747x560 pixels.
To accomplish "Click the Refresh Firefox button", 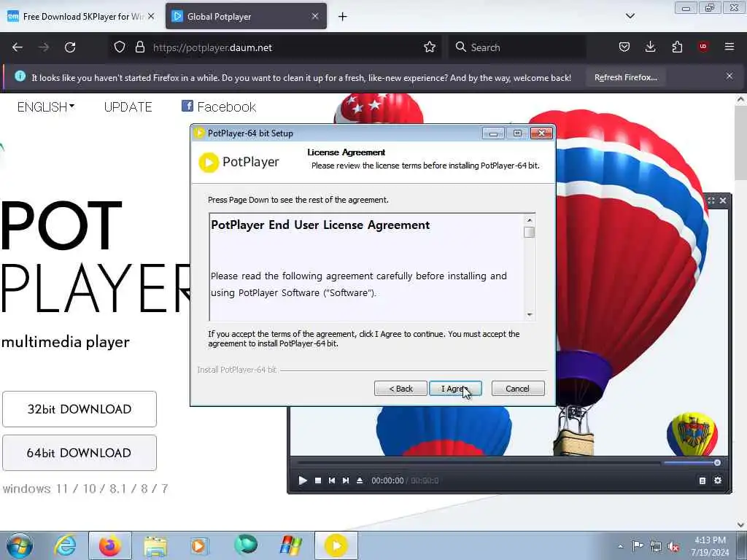I will tap(625, 77).
